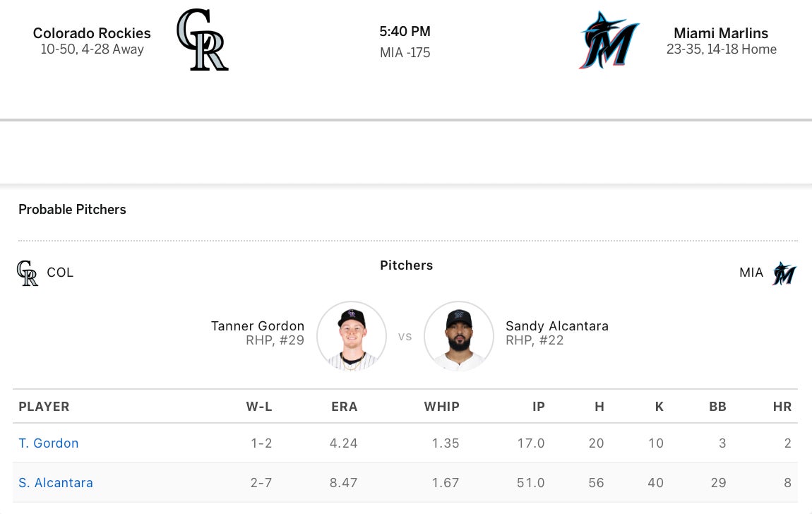Click the Colorado Rockies team name
The height and width of the screenshot is (514, 812).
coord(92,33)
